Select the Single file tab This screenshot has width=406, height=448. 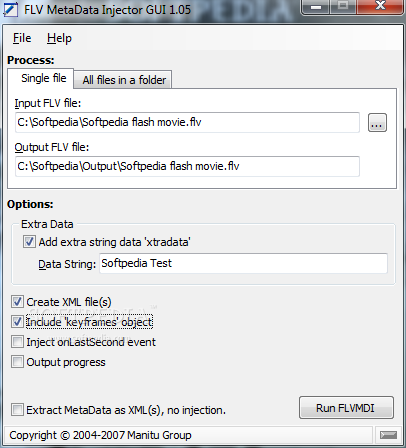[x=43, y=79]
